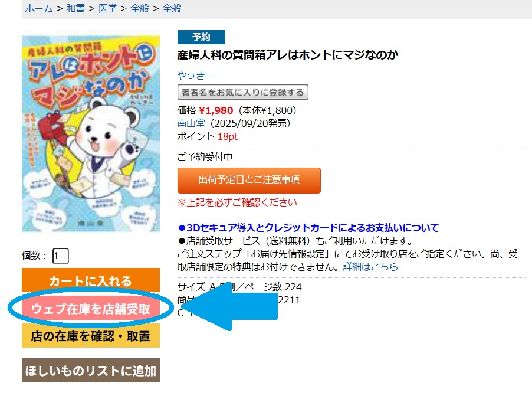
Task: Open publisher 南山堂 link
Action: 191,123
